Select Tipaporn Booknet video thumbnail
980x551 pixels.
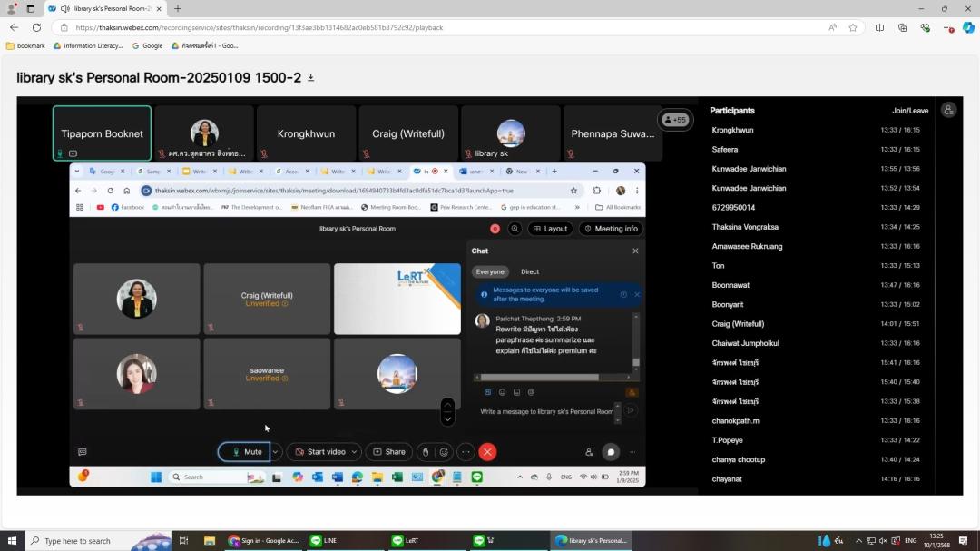102,133
